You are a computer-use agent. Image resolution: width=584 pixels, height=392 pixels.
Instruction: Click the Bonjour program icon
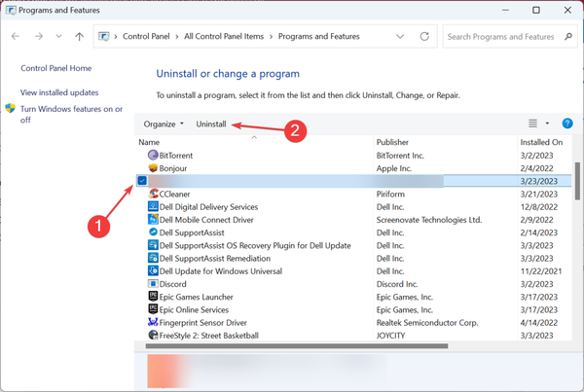click(153, 168)
